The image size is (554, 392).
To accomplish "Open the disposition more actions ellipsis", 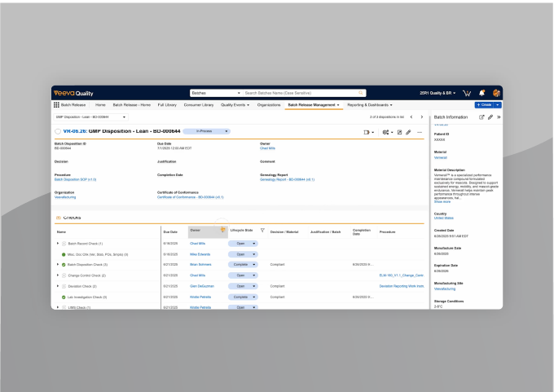I will [420, 131].
